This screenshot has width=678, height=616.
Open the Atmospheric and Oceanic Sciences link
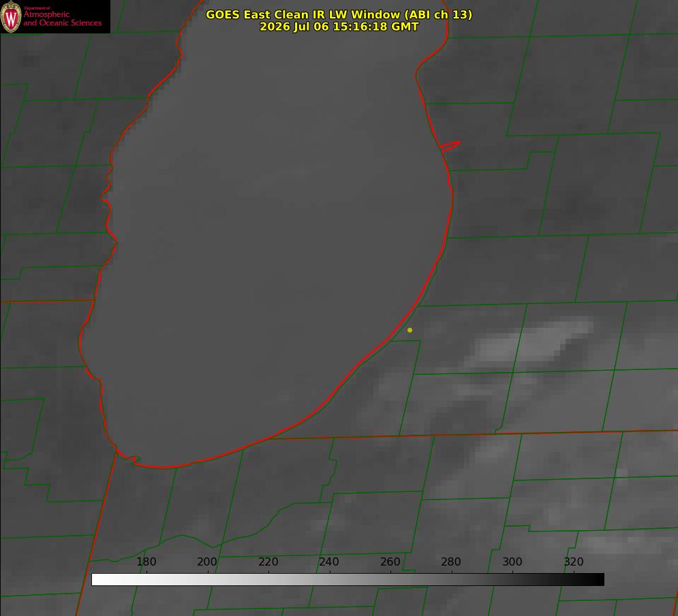(62, 18)
